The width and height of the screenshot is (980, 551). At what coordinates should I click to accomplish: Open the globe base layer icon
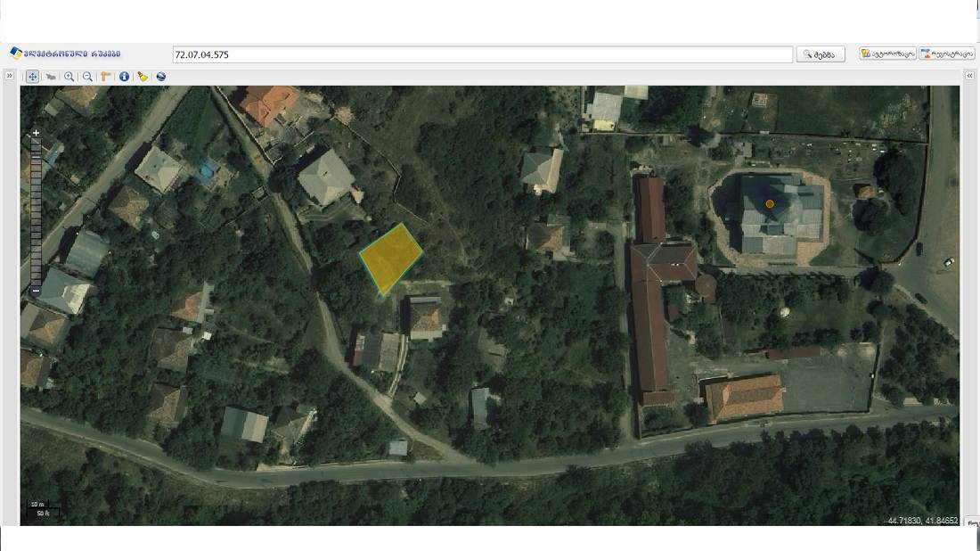161,77
